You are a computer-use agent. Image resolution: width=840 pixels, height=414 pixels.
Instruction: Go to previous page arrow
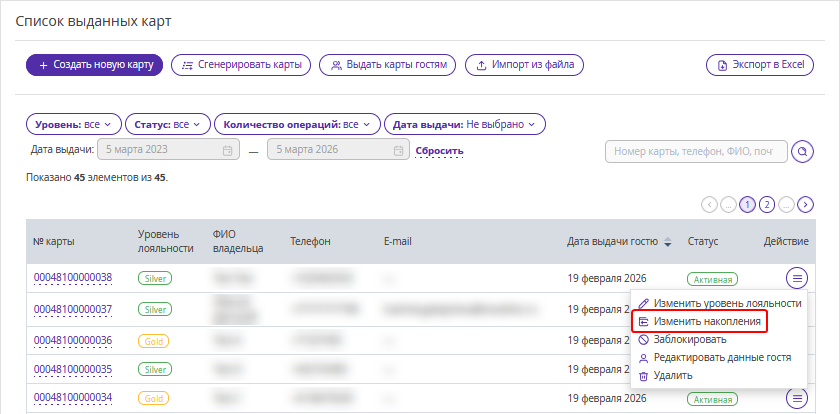(710, 205)
